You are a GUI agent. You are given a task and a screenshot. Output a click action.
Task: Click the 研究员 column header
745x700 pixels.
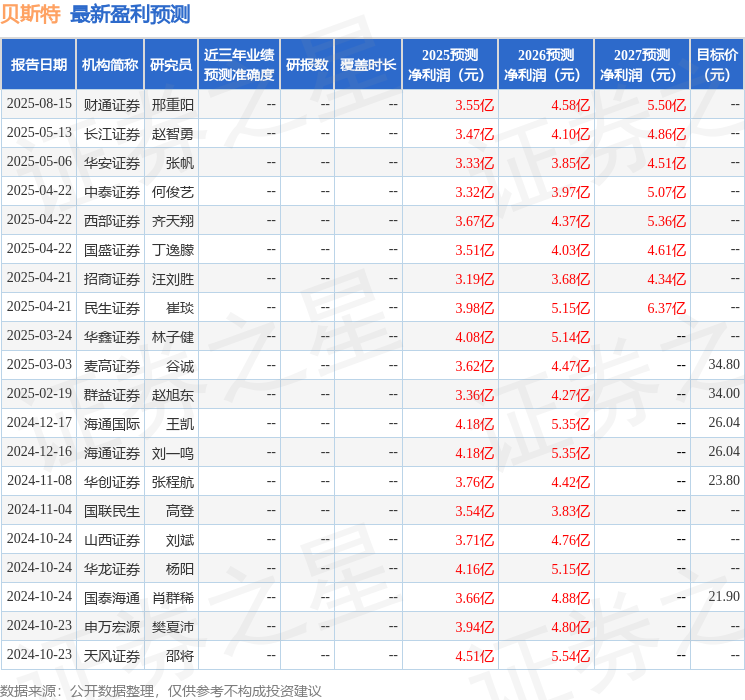(x=171, y=65)
